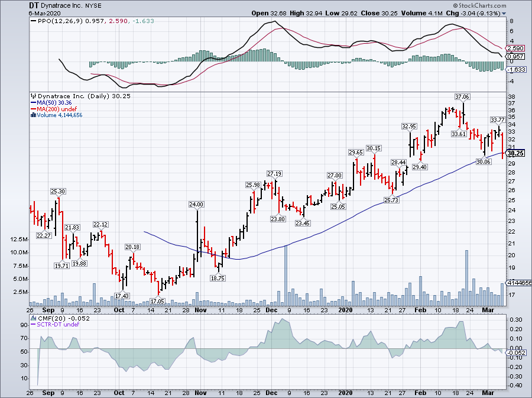Click the bold 30.25 last-price tag on the right axis

click(515, 153)
